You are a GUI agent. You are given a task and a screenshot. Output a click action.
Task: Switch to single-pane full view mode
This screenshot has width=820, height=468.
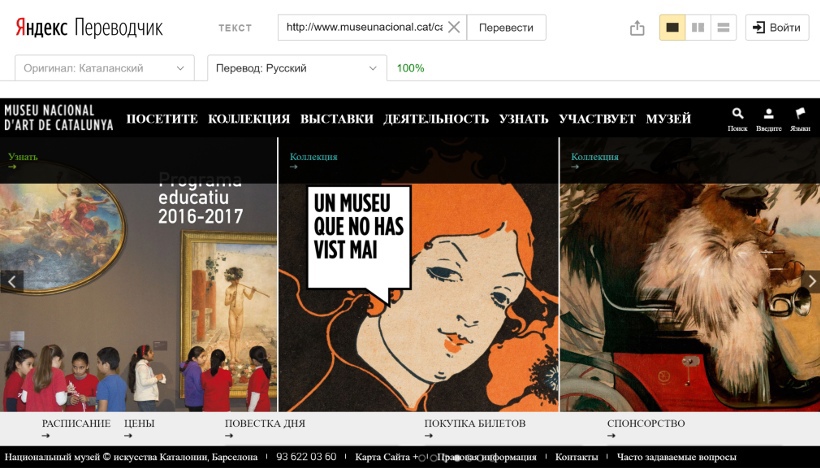point(672,28)
